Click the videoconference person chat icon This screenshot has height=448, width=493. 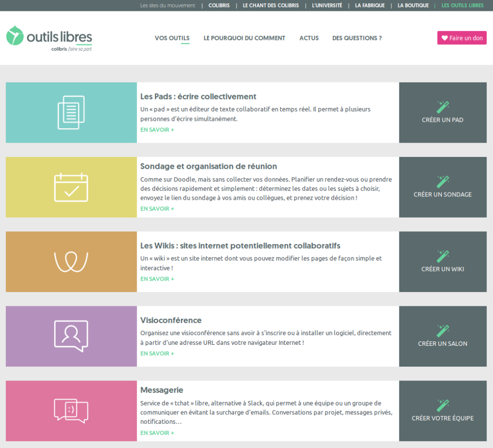tap(71, 336)
